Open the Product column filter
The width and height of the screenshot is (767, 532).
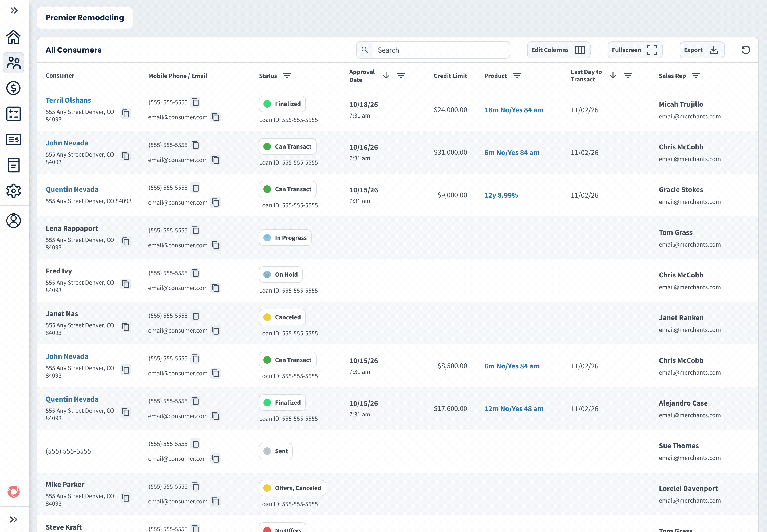tap(517, 76)
